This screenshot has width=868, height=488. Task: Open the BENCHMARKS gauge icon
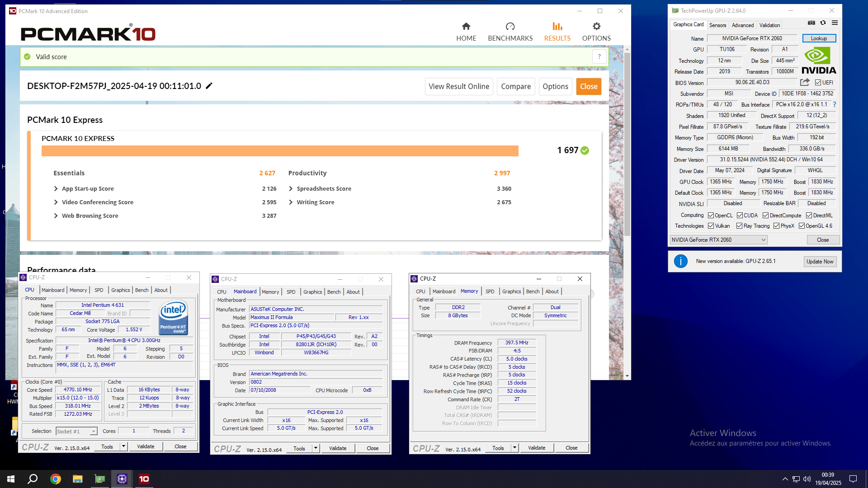[x=510, y=26]
